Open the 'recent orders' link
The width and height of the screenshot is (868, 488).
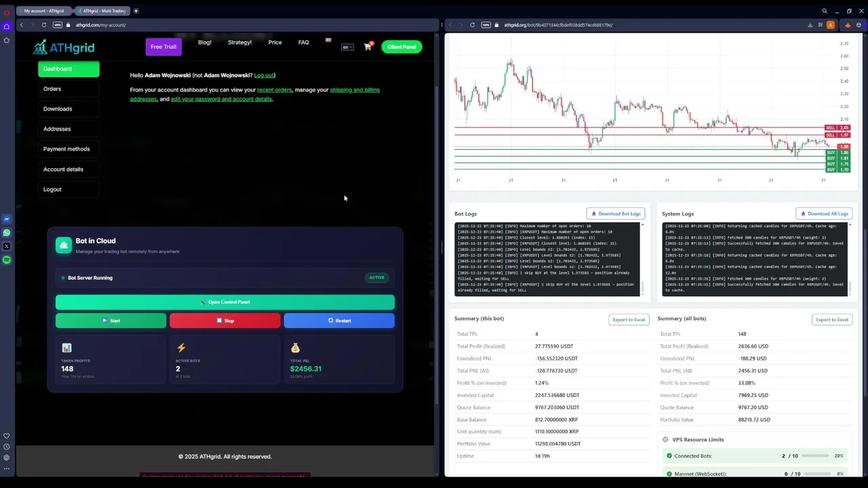pos(275,89)
